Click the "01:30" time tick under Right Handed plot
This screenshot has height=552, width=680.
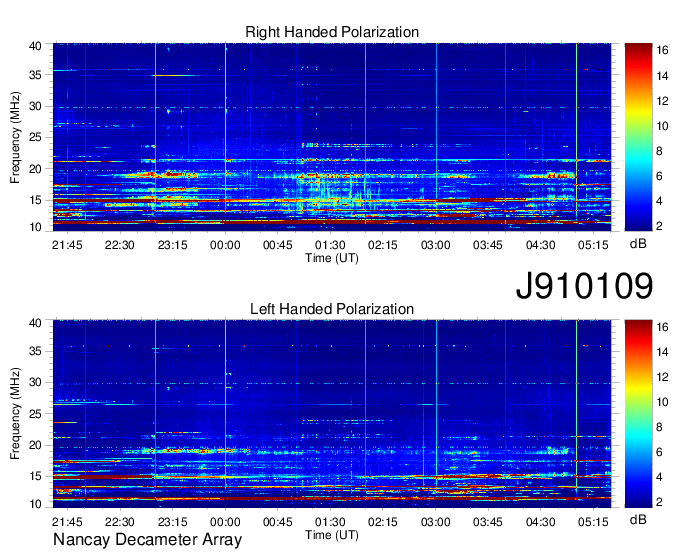point(330,245)
